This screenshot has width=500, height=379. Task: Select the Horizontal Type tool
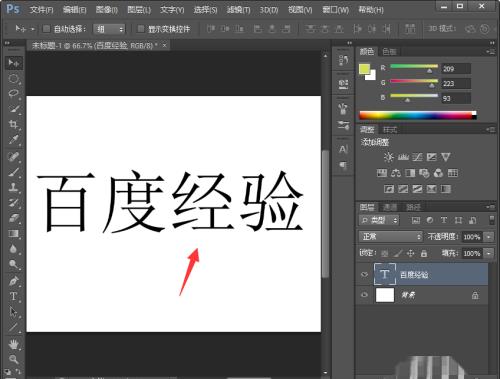coord(13,296)
